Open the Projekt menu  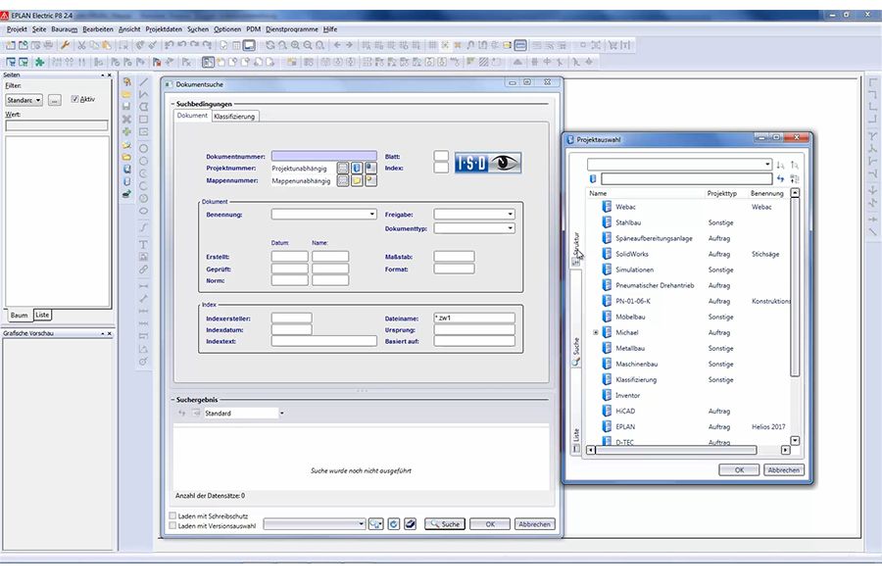(17, 29)
